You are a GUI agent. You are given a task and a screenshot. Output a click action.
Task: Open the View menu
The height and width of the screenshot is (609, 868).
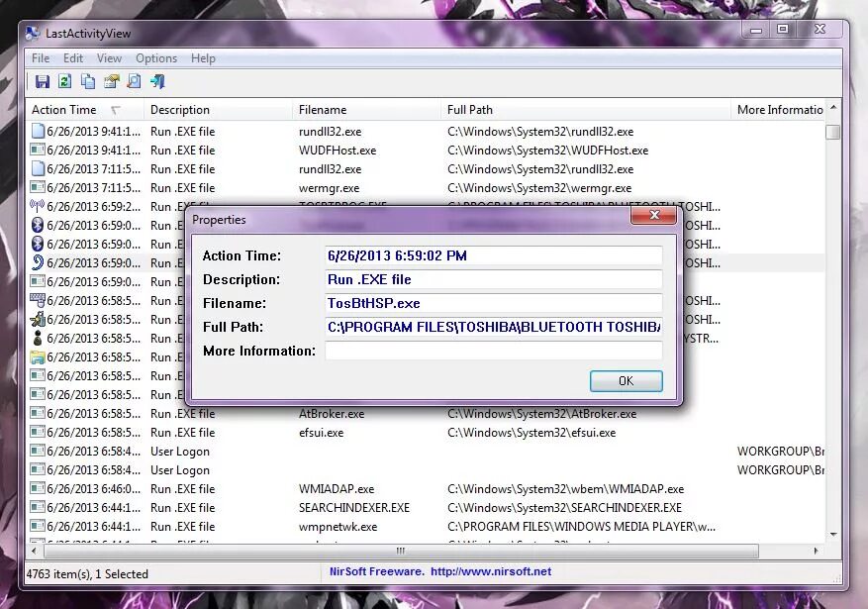tap(109, 58)
